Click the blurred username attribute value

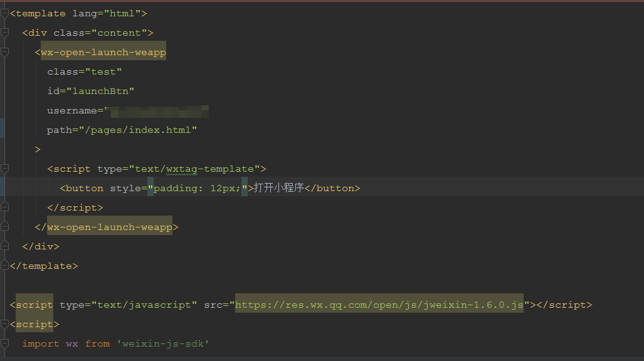pos(157,111)
